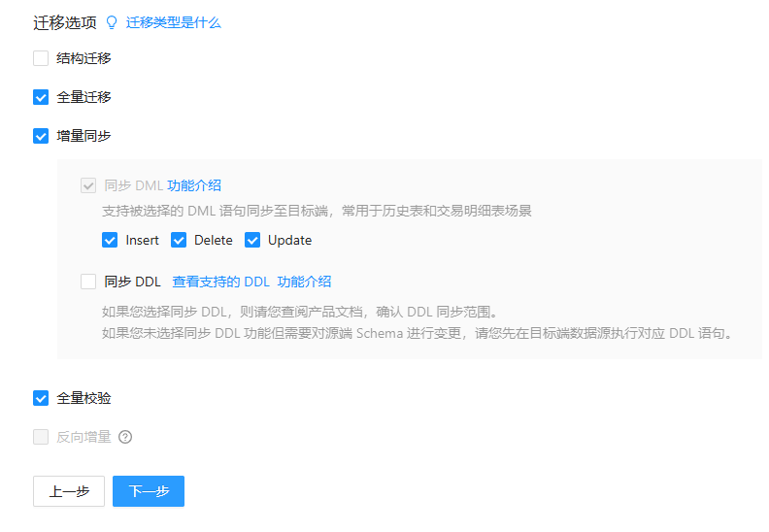The height and width of the screenshot is (532, 769).
Task: Click the 迁移选项 section heading
Action: pyautogui.click(x=65, y=23)
